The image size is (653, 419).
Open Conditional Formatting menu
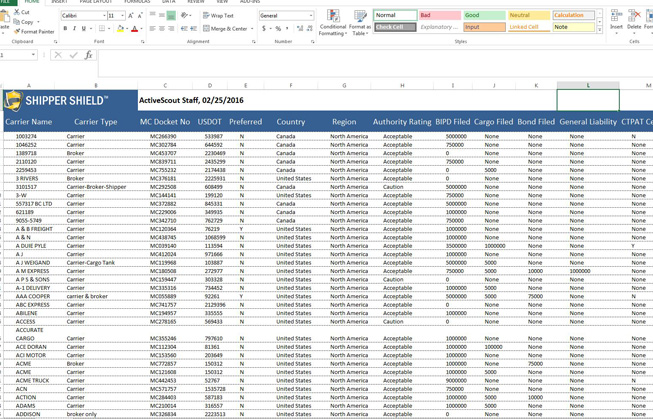[x=333, y=22]
